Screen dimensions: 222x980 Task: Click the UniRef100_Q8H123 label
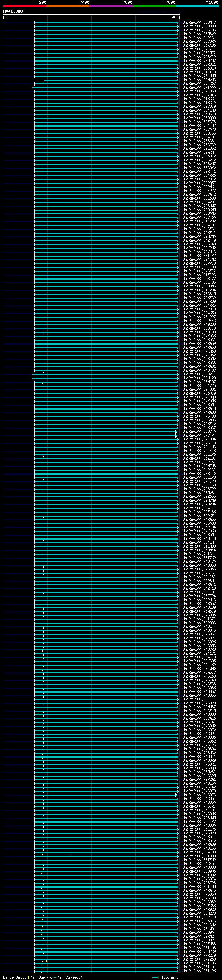(x=199, y=378)
